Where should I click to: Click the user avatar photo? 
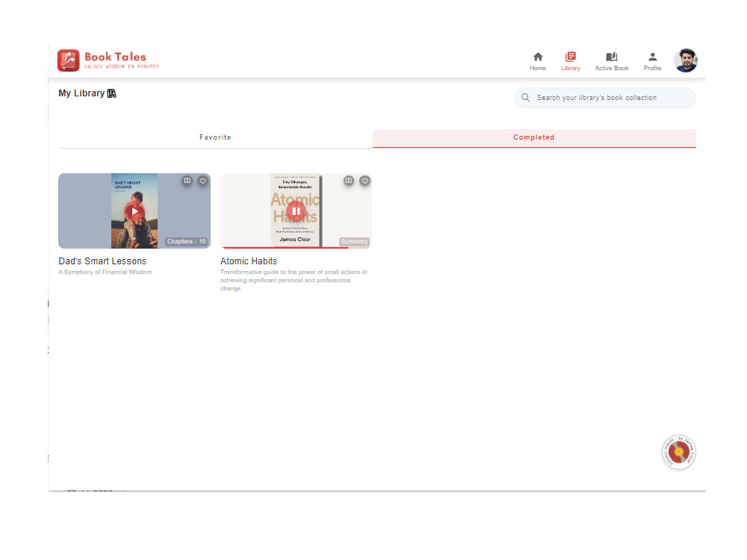(686, 60)
